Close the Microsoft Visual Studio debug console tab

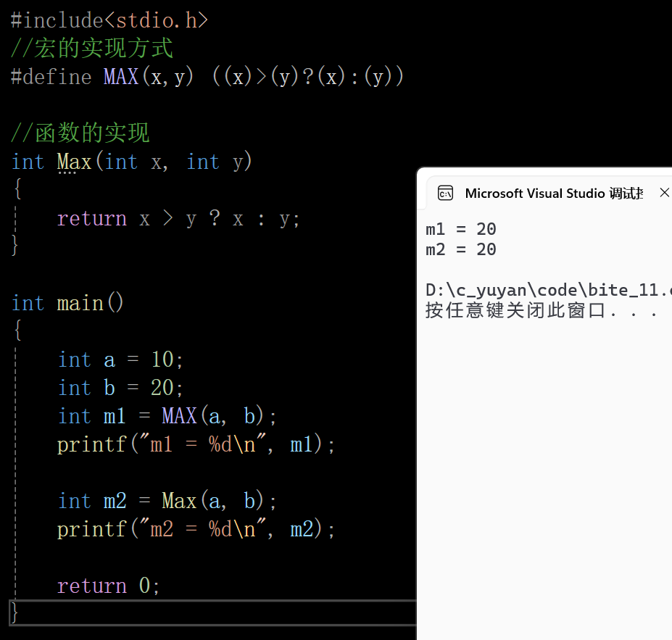tap(664, 193)
